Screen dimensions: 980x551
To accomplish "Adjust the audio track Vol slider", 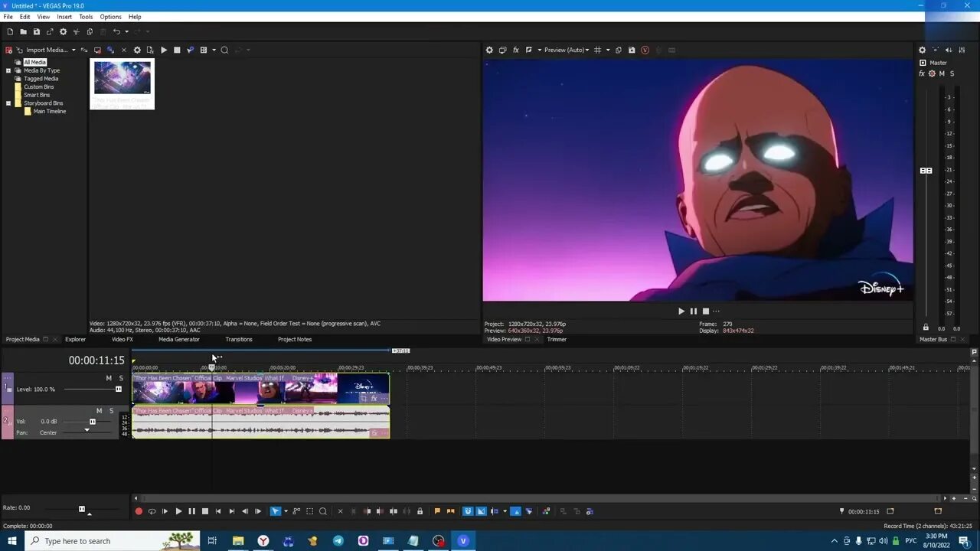I will [93, 422].
